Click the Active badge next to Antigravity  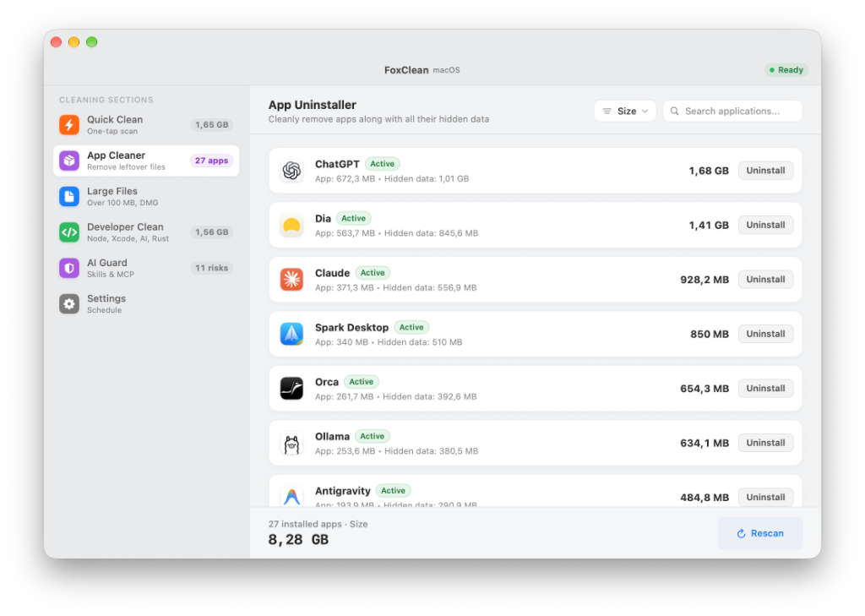coord(394,491)
